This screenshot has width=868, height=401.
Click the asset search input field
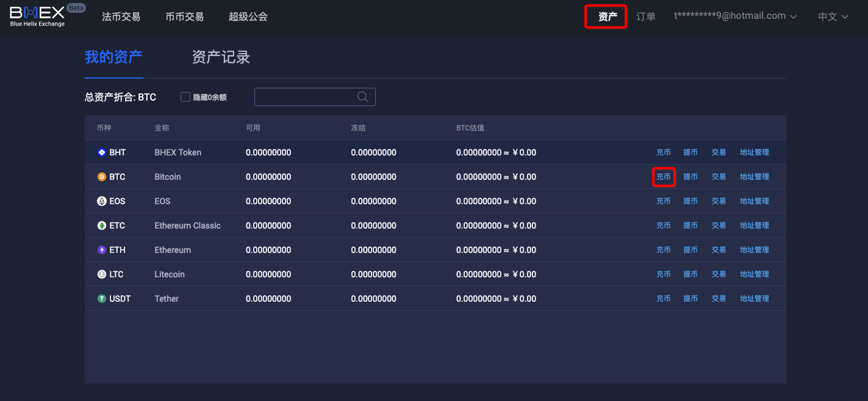point(305,97)
